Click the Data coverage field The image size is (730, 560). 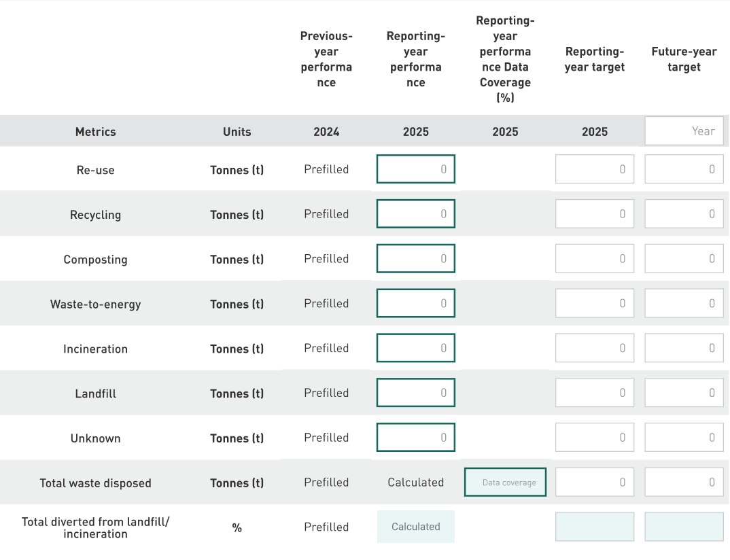click(x=505, y=483)
